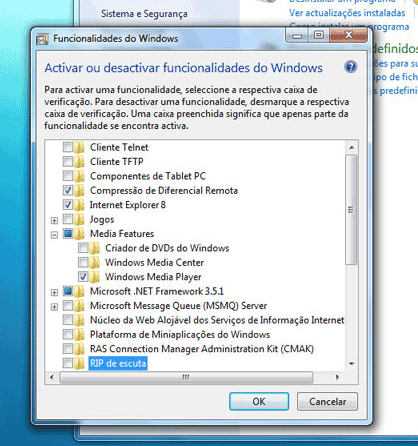Click the horizontal scrollbar thumb
Image resolution: width=418 pixels, height=446 pixels.
tap(186, 377)
